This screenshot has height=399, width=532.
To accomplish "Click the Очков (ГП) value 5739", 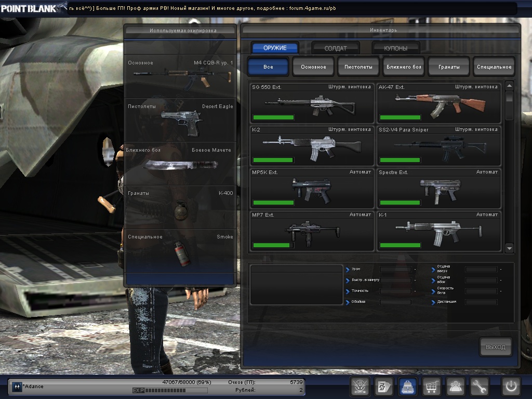I will (296, 382).
